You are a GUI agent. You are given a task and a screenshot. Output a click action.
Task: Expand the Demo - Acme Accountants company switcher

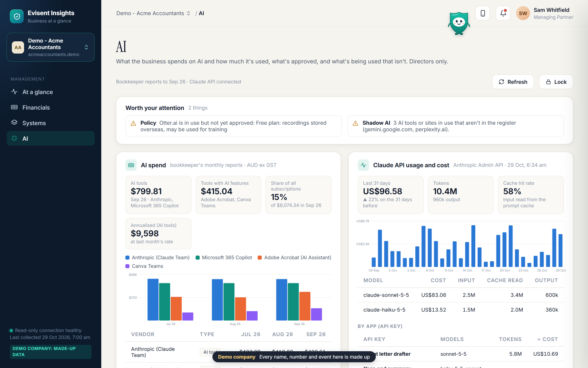click(51, 47)
